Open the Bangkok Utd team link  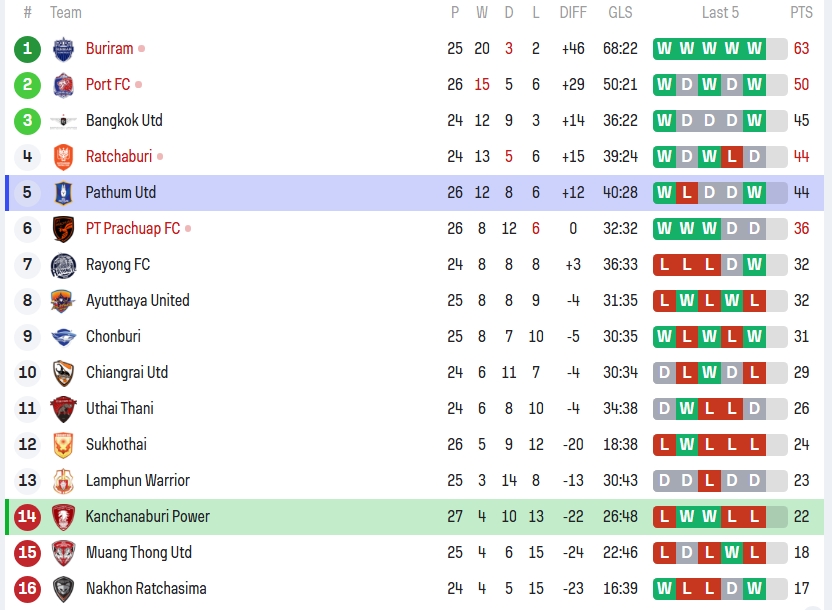pos(124,121)
